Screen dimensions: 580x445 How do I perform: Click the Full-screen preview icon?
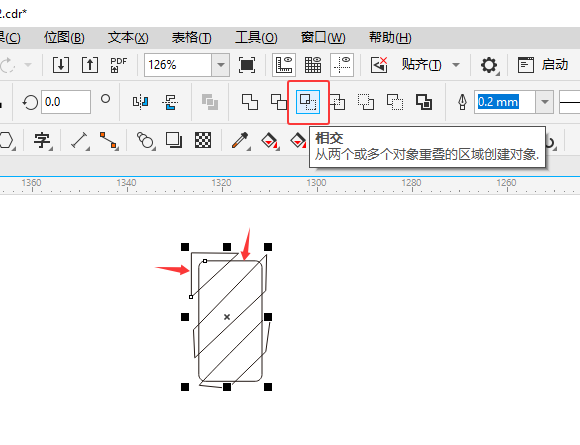247,65
